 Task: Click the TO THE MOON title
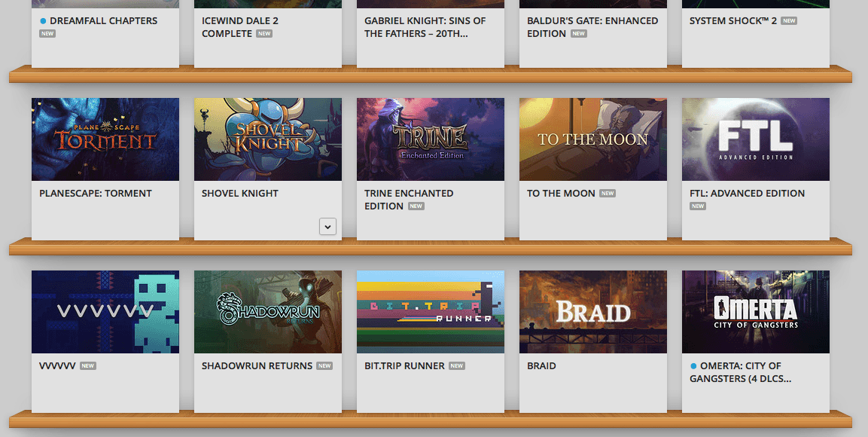tap(561, 194)
